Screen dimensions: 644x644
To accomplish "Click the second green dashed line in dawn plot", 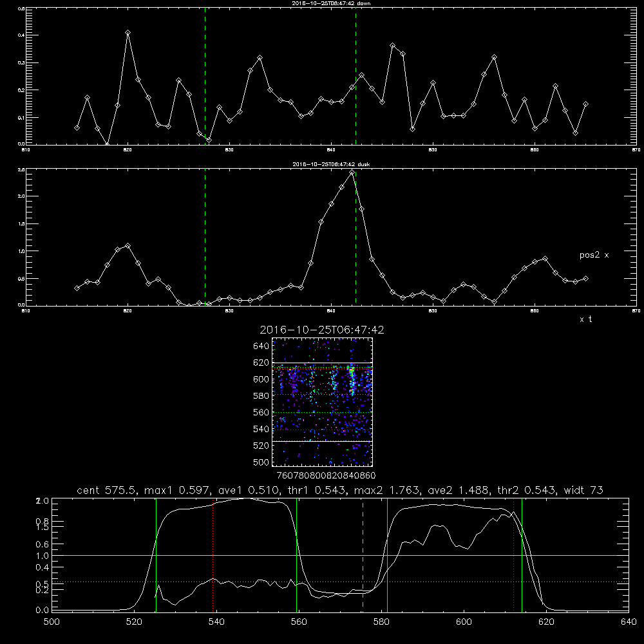I will click(355, 76).
